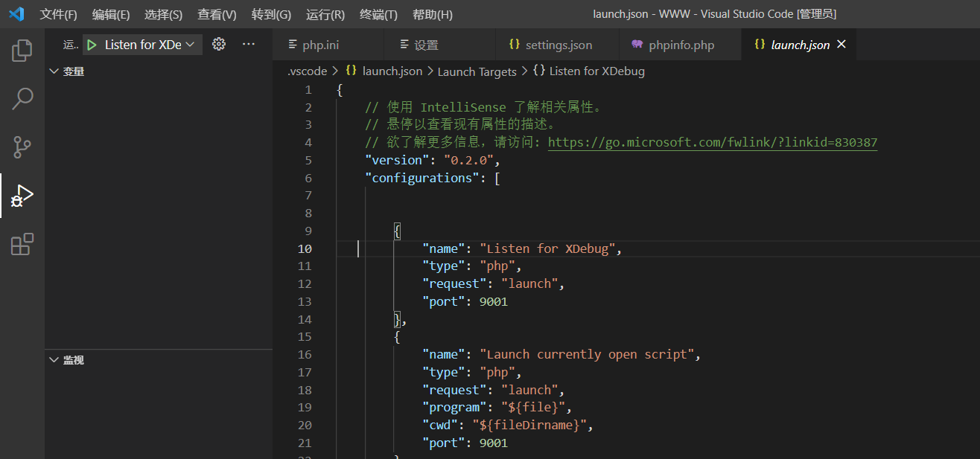
Task: Open the 编辑(E) menu
Action: click(x=111, y=15)
